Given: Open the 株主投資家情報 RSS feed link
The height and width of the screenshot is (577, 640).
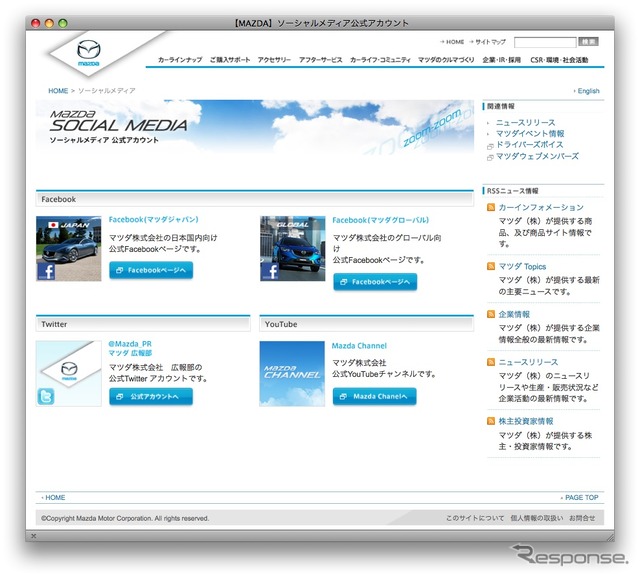Looking at the screenshot, I should tap(526, 421).
